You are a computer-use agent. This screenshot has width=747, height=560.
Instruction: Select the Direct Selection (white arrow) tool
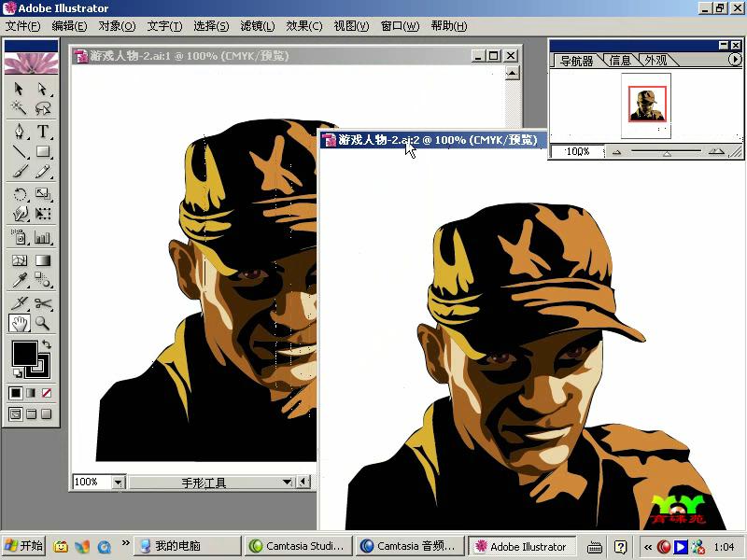42,89
